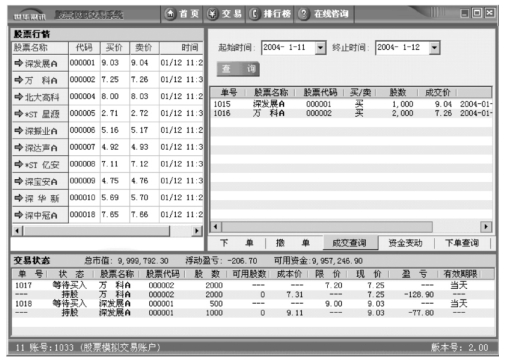Click the 查询 search button
Screen dimensions: 507x361
click(x=238, y=69)
